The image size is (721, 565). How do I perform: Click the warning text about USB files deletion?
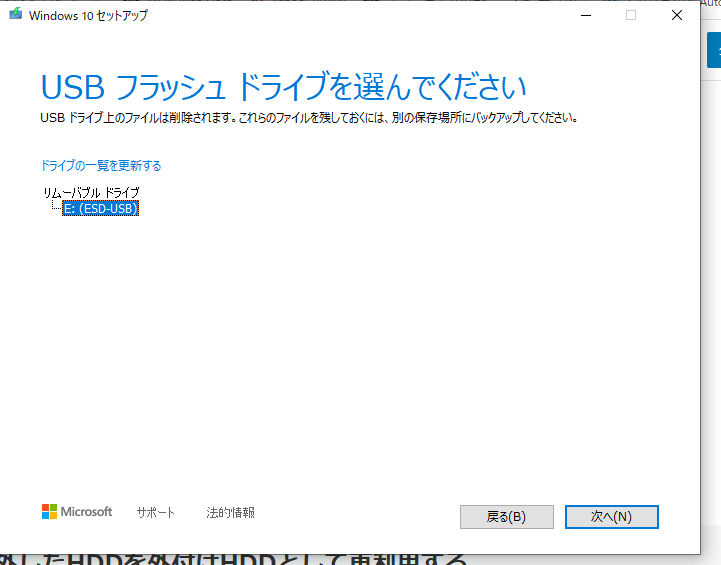[x=309, y=118]
